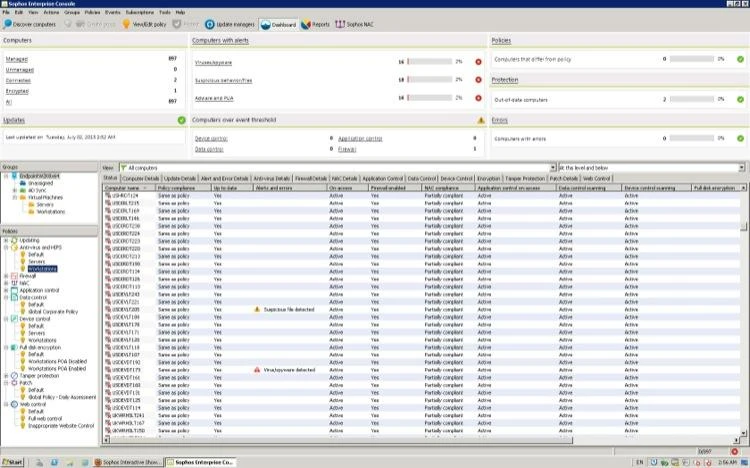Click the Managed computers link
750x468 pixels.
click(x=17, y=59)
